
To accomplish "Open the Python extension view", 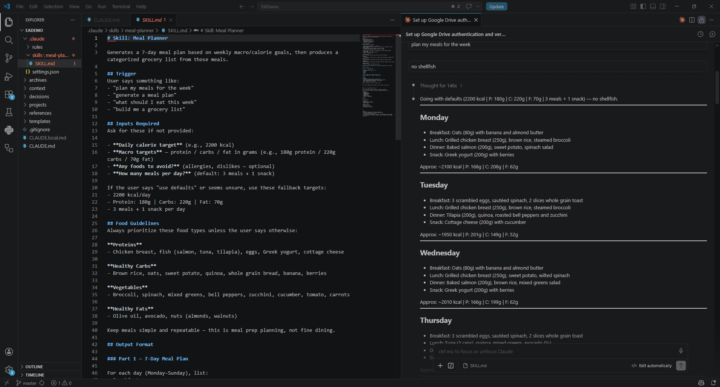I will coord(9,130).
